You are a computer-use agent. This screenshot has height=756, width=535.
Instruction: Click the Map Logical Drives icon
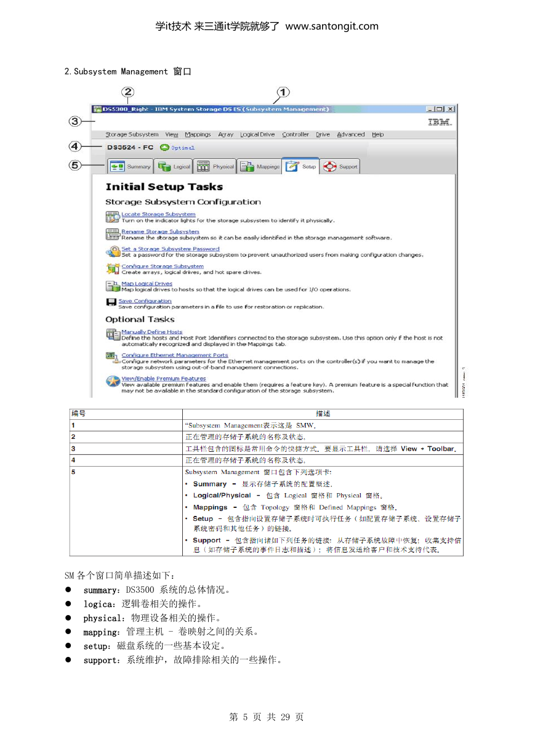pyautogui.click(x=113, y=286)
